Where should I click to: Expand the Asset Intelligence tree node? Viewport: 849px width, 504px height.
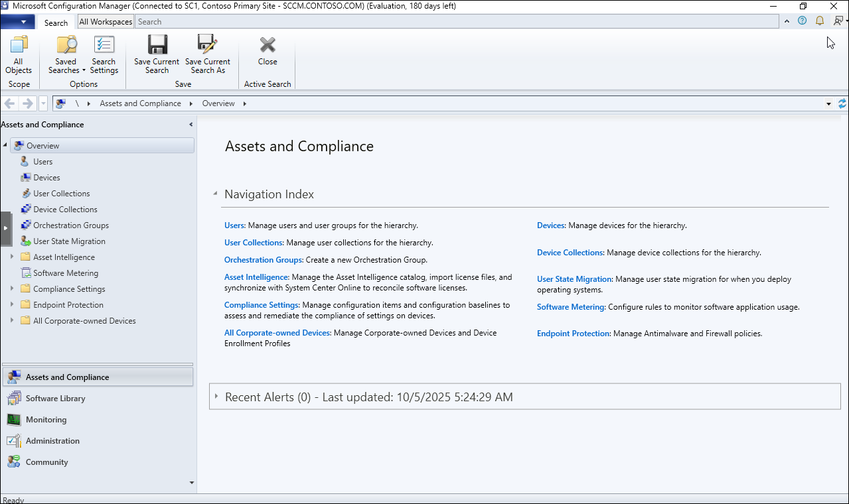12,257
